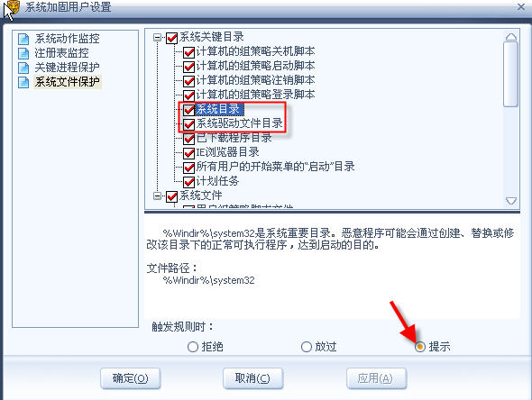Open the 系统动作监控 section
Viewport: 532px width, 400px height.
click(x=67, y=39)
